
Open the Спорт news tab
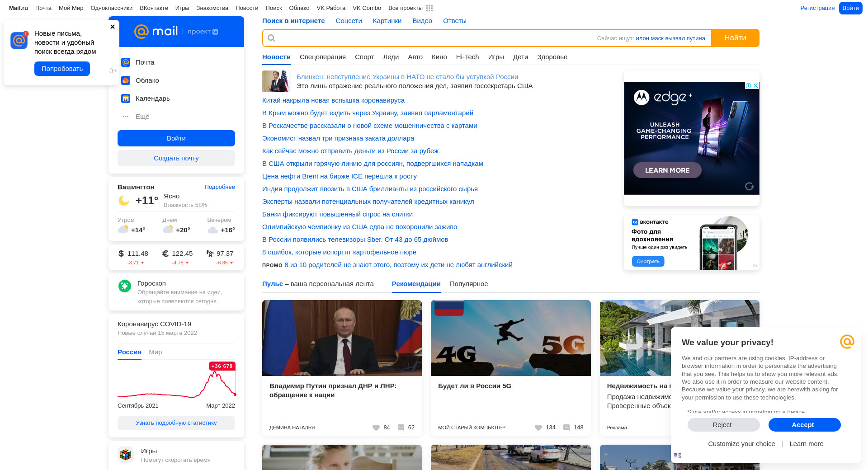pyautogui.click(x=364, y=57)
